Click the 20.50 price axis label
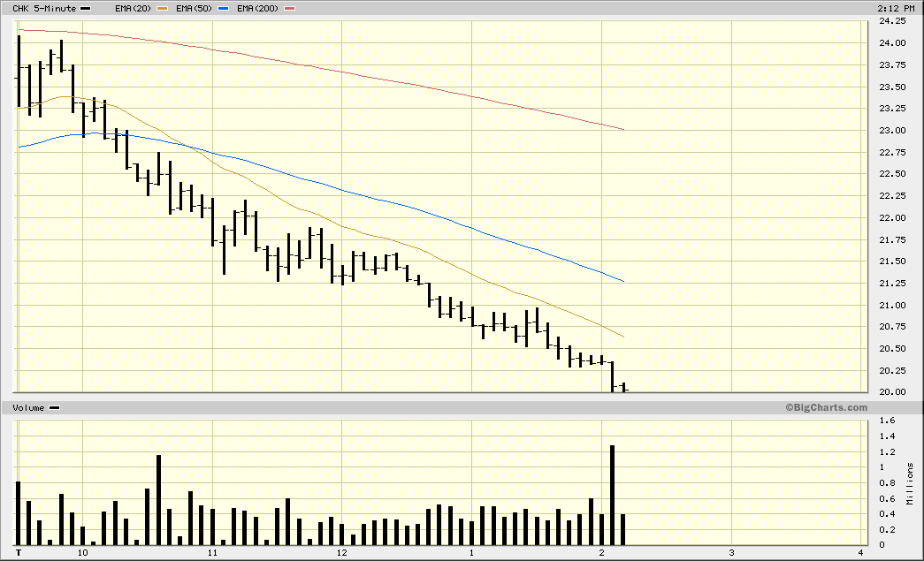Image resolution: width=924 pixels, height=561 pixels. 892,348
